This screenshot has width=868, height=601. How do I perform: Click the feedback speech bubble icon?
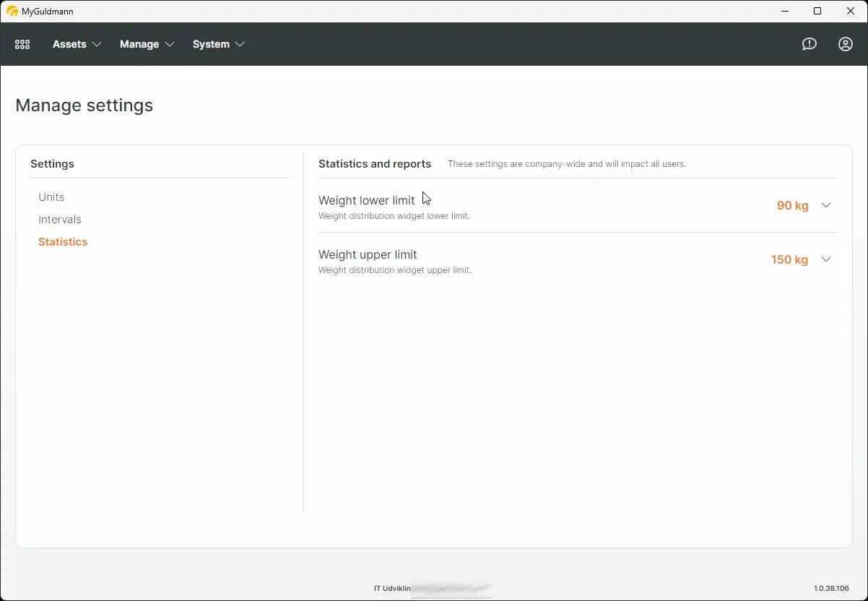(x=809, y=44)
